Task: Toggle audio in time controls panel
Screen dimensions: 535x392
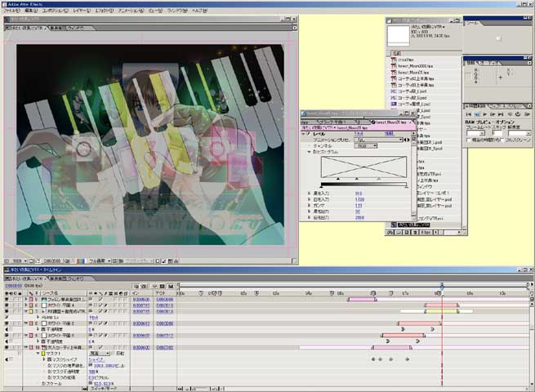Action: tap(510, 114)
